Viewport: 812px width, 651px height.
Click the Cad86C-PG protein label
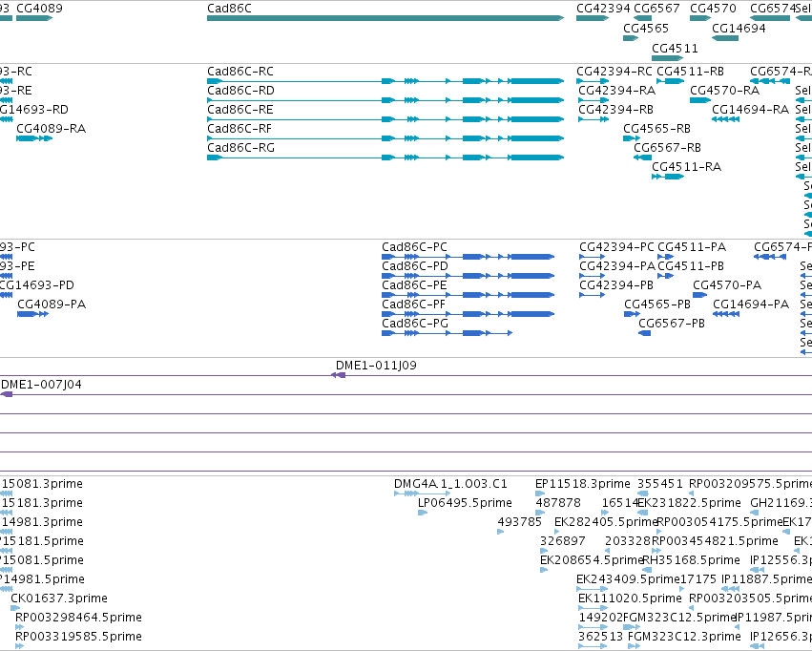tap(415, 325)
